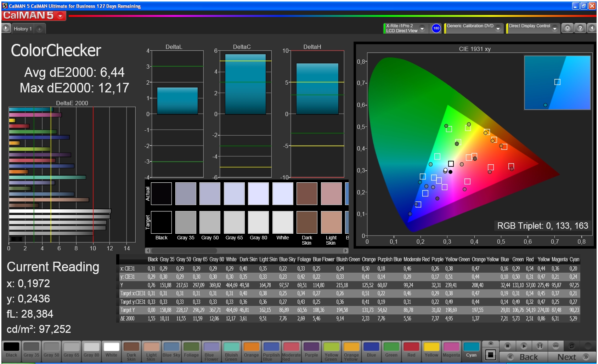Click the read series bracket icon
This screenshot has height=364, width=598.
click(540, 346)
